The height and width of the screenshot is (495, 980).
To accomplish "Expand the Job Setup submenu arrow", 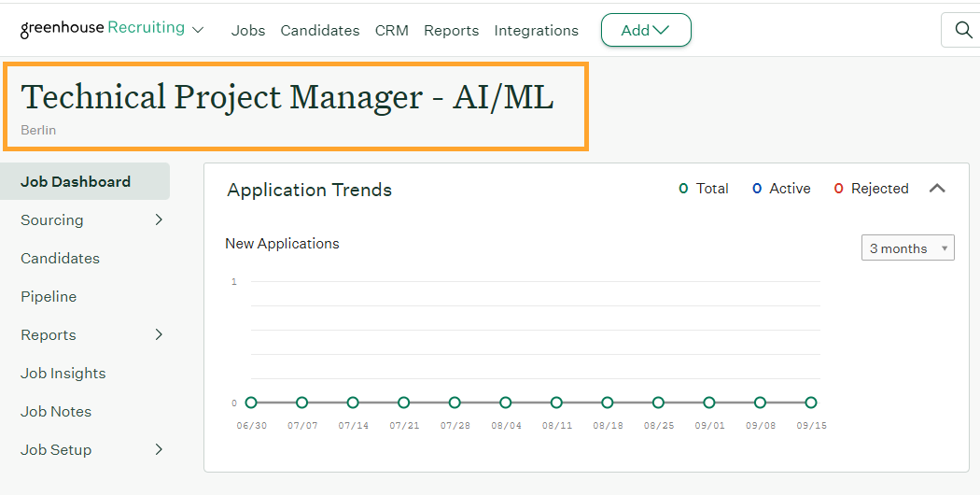I will (158, 450).
